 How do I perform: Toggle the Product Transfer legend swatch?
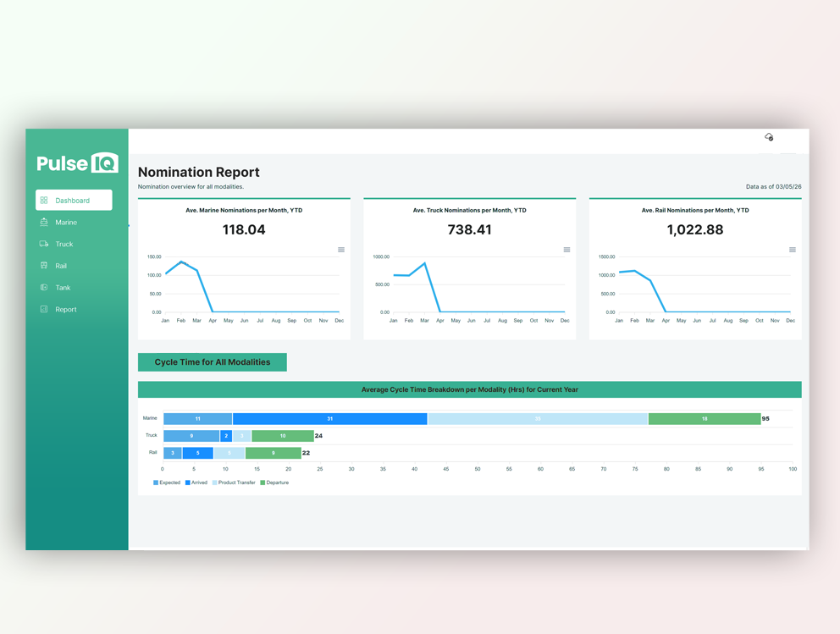(x=215, y=482)
